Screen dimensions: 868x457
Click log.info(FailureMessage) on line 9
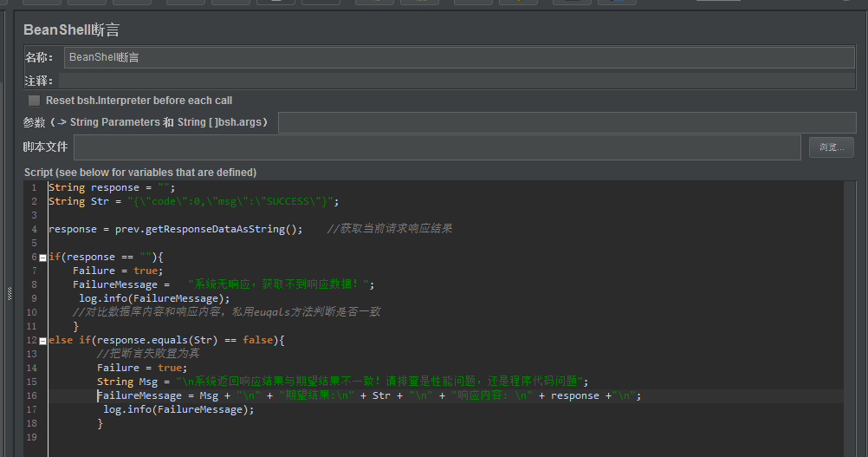[x=154, y=298]
